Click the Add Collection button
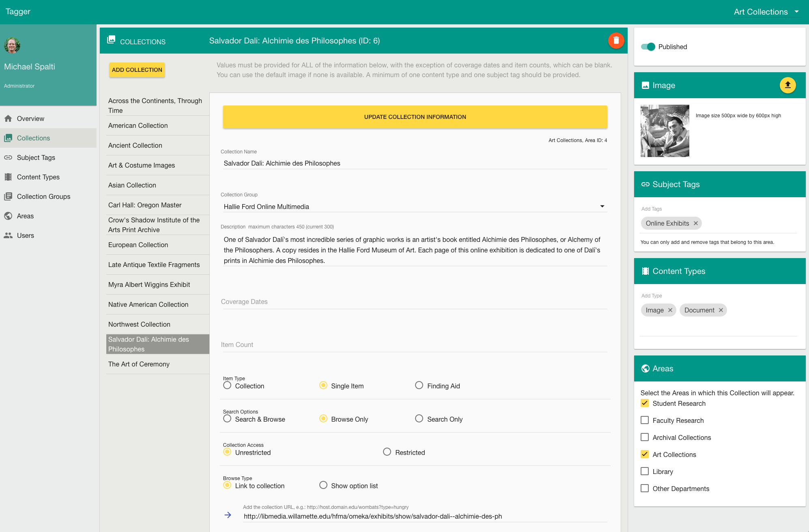Viewport: 809px width, 532px height. [137, 70]
